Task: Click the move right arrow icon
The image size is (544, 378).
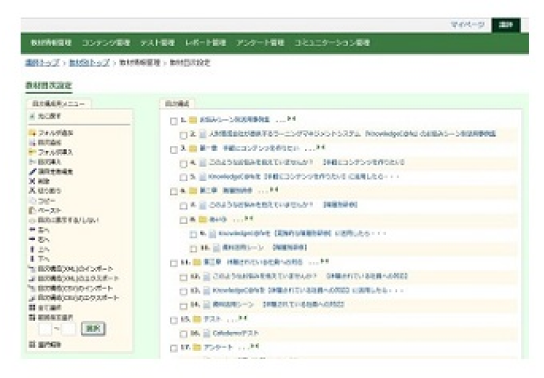Action: pos(32,240)
